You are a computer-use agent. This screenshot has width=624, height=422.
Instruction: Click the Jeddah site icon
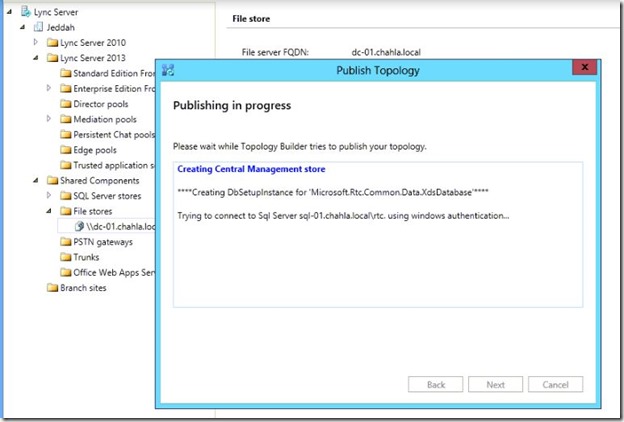(x=38, y=27)
